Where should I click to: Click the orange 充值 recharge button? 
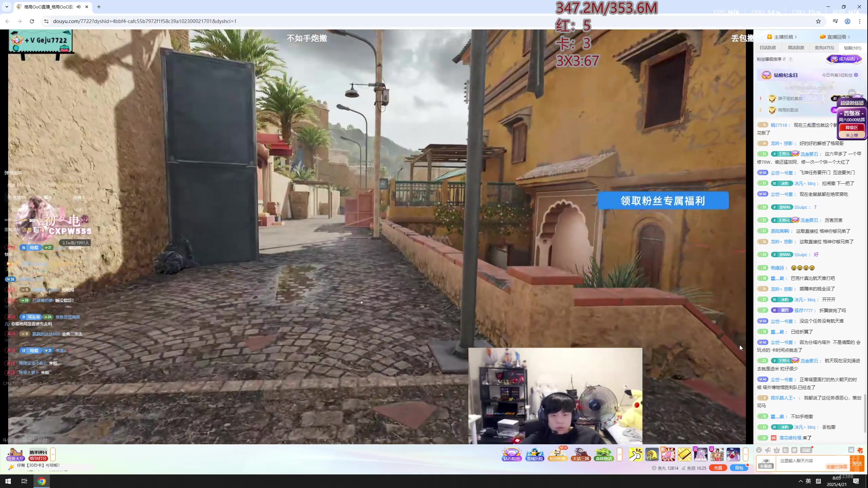[x=718, y=468]
